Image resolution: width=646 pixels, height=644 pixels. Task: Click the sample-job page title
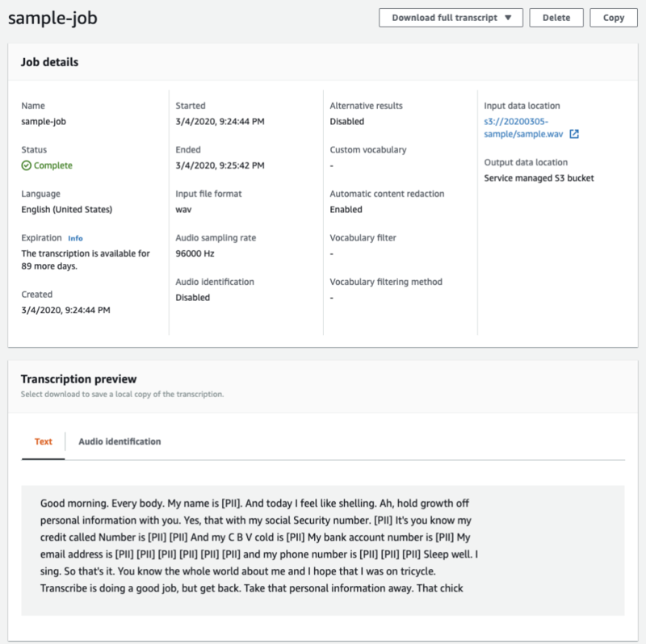(x=52, y=18)
